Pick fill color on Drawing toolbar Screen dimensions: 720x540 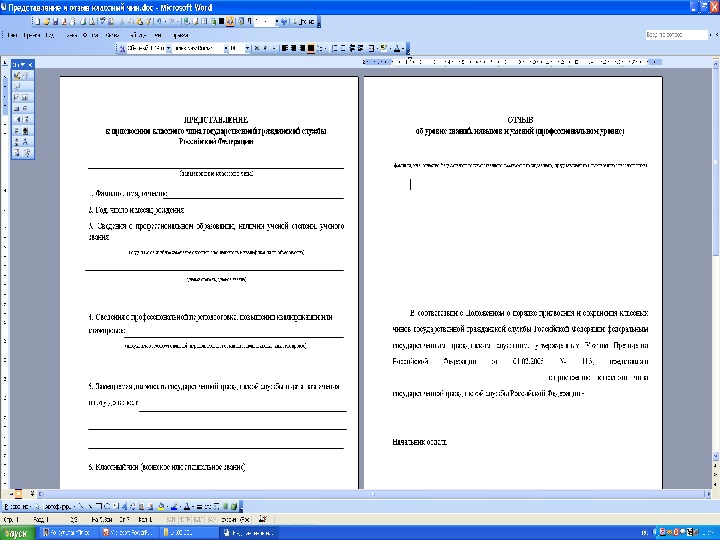click(161, 506)
